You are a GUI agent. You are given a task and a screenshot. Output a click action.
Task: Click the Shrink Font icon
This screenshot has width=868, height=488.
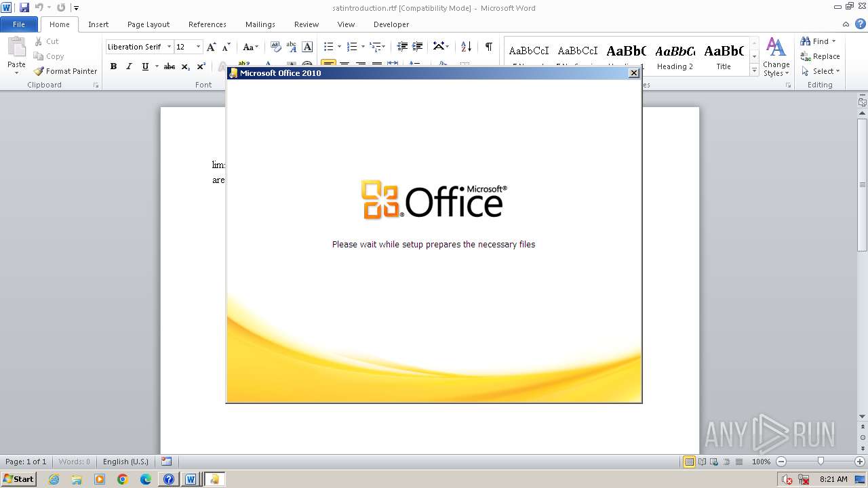pyautogui.click(x=226, y=47)
